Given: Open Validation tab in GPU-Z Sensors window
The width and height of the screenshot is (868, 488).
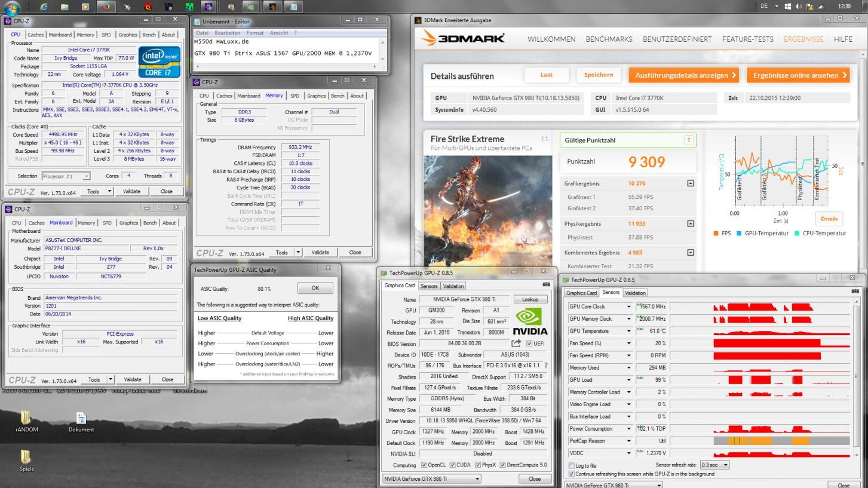Looking at the screenshot, I should point(635,293).
